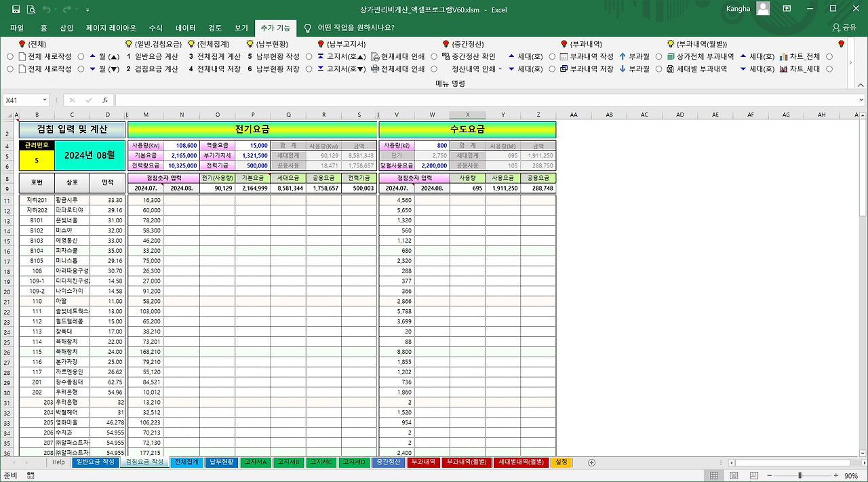The image size is (868, 482).
Task: Select radio button before 고지서(호▼)
Action: click(x=309, y=68)
